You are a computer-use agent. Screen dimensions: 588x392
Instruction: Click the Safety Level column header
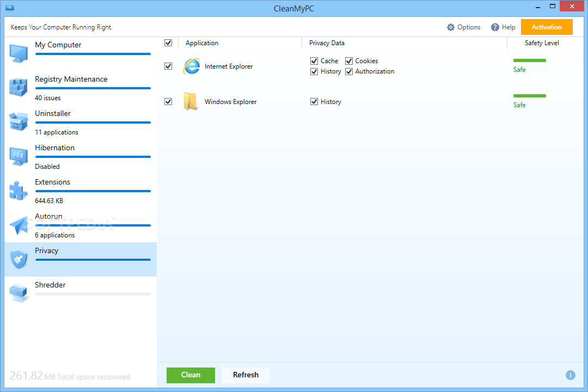[542, 43]
